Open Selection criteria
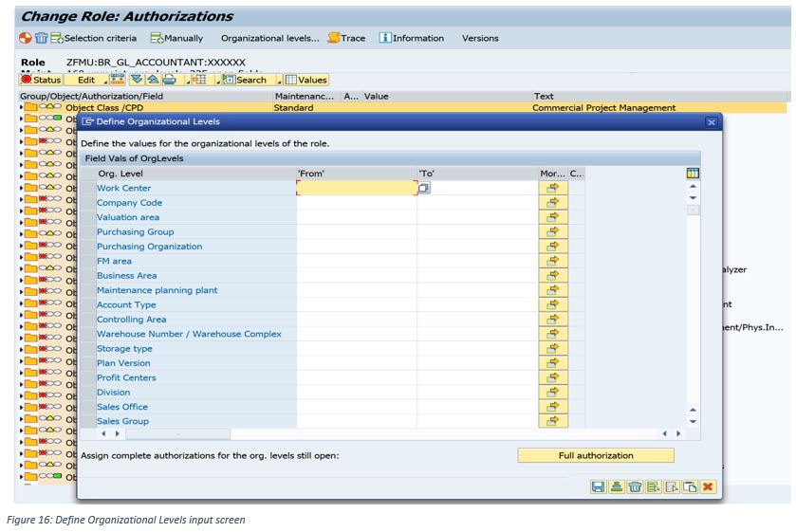The image size is (796, 532). (x=94, y=38)
